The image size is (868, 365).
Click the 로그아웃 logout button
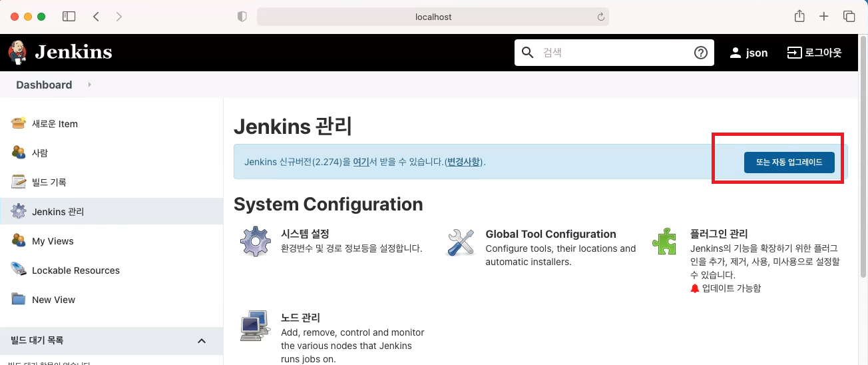point(814,53)
